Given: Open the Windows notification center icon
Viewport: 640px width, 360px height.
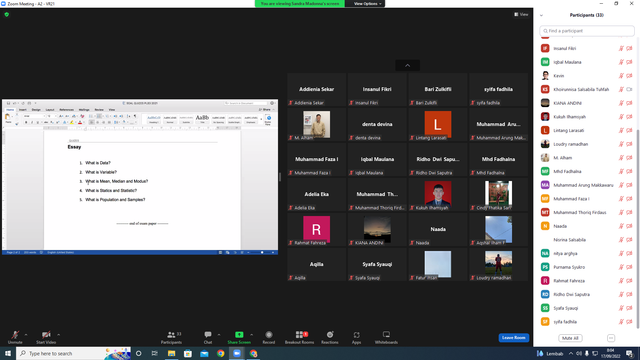Looking at the screenshot, I should coord(629,353).
